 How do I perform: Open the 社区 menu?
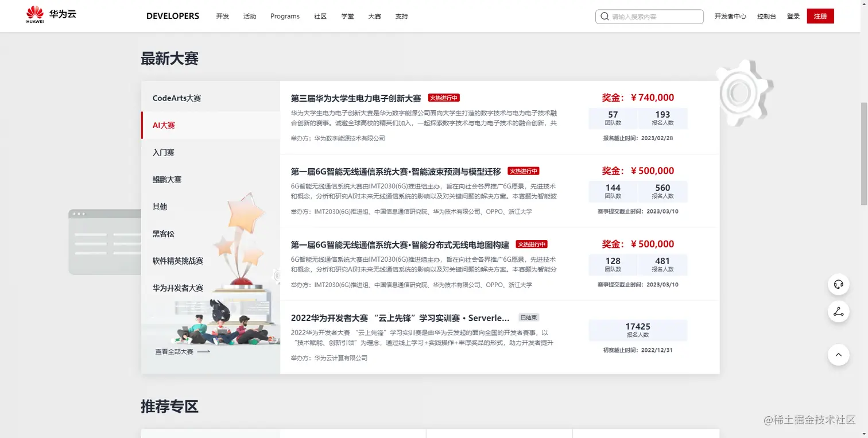coord(320,17)
